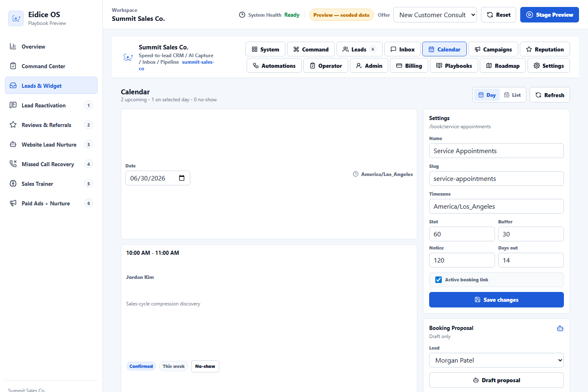This screenshot has width=588, height=392.
Task: Click the Lead Reactivation message icon
Action: (x=13, y=105)
